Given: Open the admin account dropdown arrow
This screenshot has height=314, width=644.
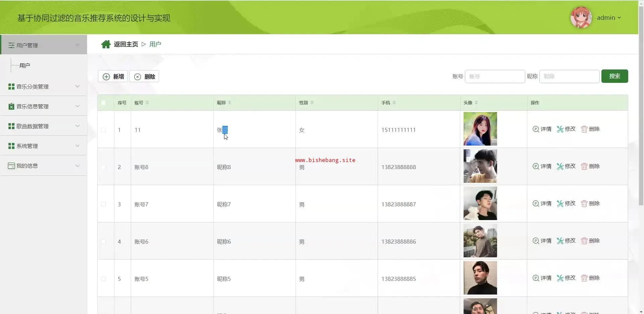Looking at the screenshot, I should tap(619, 18).
